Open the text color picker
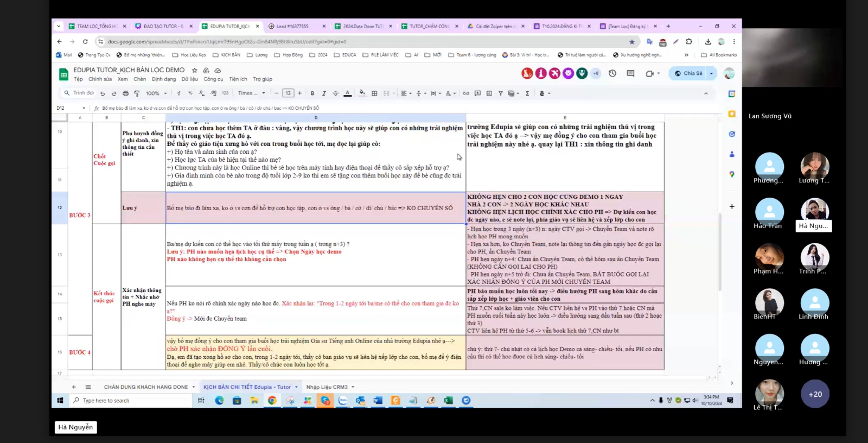868x443 pixels. [348, 93]
